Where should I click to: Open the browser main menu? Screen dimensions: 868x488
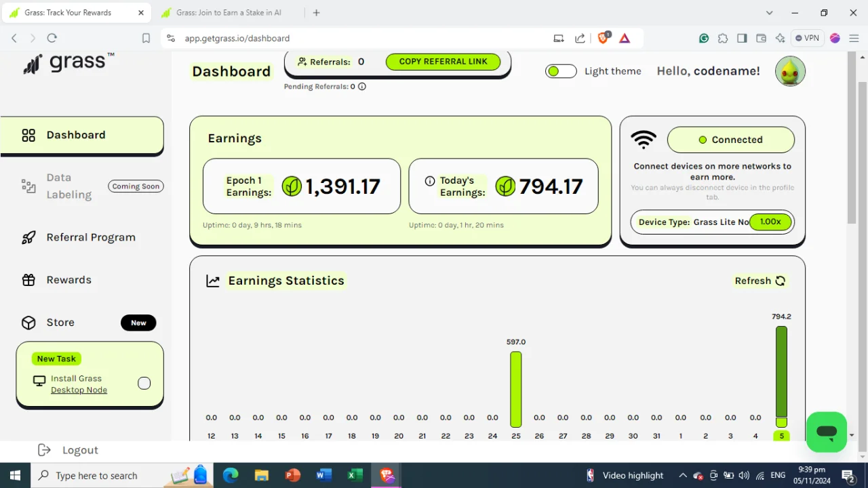(x=854, y=39)
